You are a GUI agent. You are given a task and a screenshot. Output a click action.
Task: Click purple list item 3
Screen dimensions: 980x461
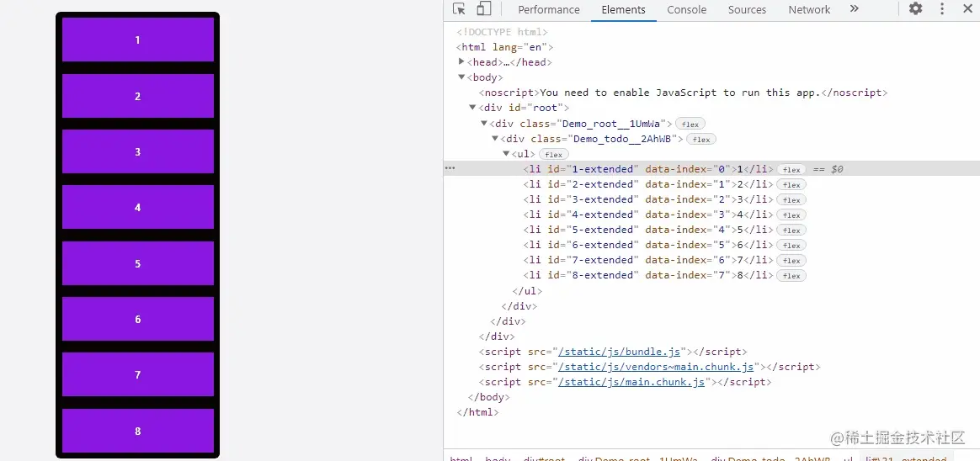(137, 151)
